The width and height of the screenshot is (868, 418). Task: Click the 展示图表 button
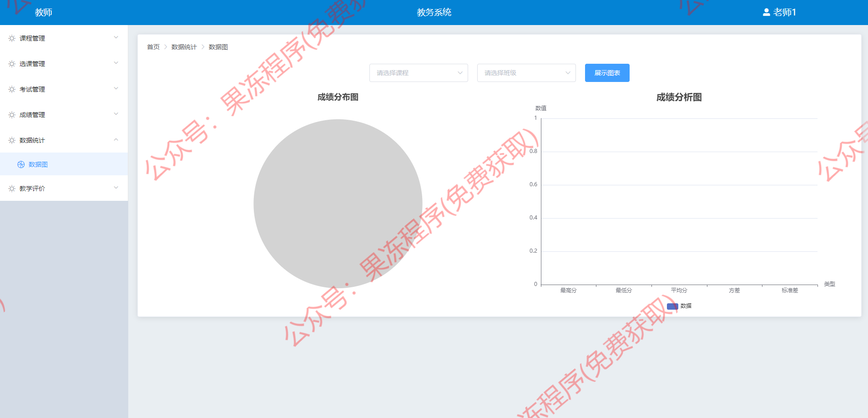tap(607, 73)
